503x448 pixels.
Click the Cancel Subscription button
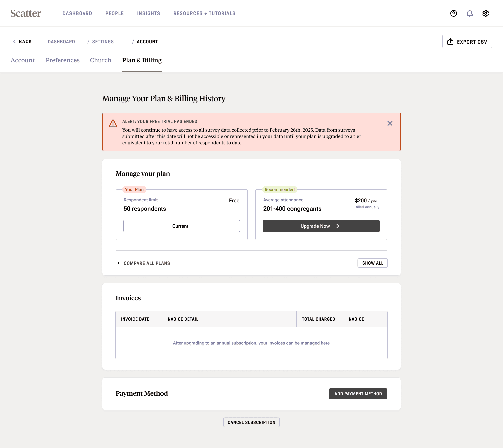tap(251, 422)
